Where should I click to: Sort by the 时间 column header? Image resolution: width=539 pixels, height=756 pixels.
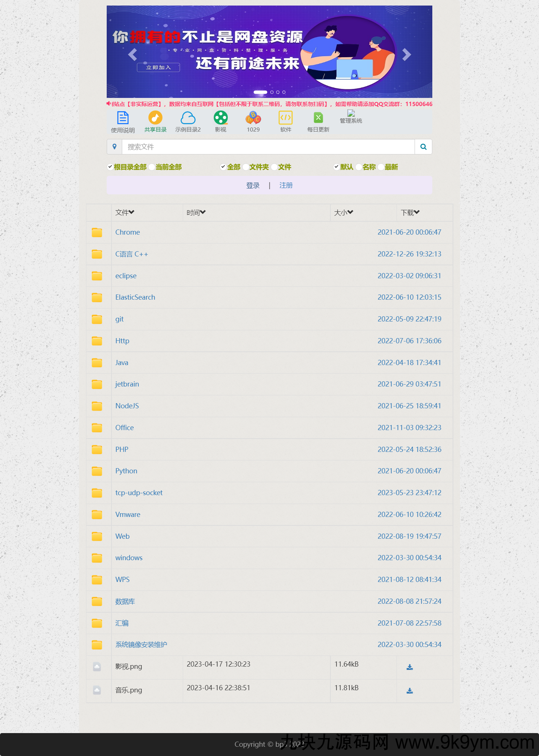point(196,212)
